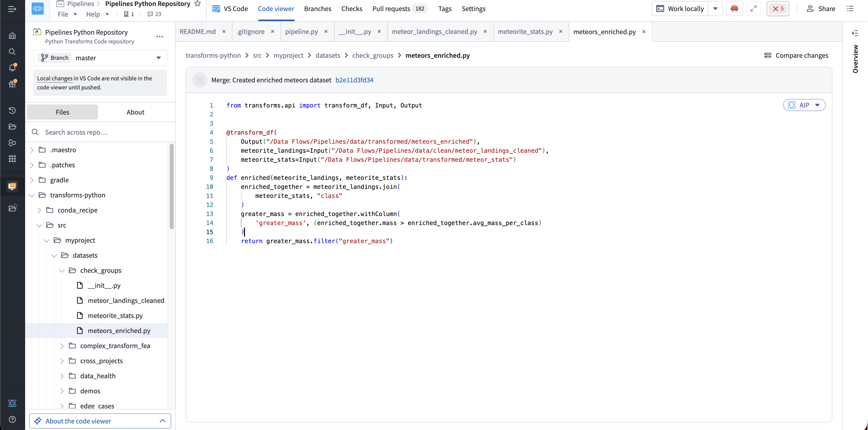
Task: Click the red helmet icon in header
Action: [734, 9]
